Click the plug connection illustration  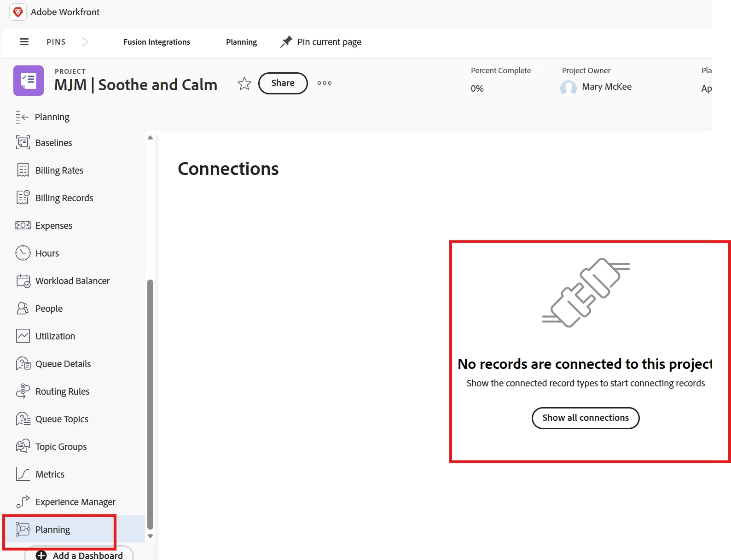[586, 292]
